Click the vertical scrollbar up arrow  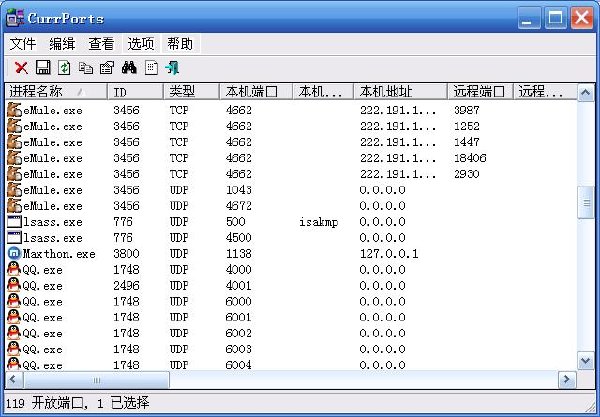585,93
